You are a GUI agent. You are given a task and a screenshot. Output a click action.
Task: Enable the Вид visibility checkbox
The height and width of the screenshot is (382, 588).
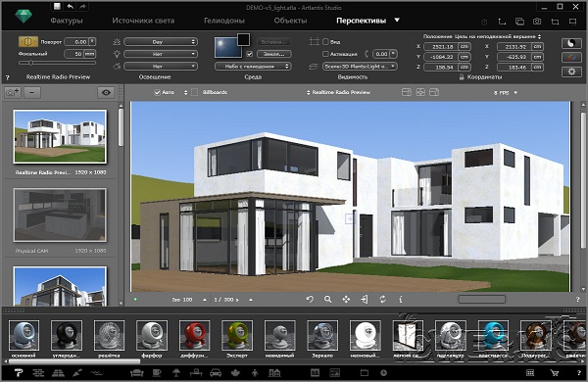[x=325, y=41]
